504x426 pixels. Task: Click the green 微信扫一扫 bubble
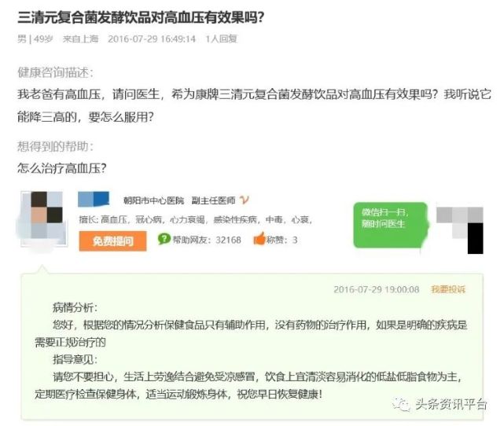(x=392, y=225)
